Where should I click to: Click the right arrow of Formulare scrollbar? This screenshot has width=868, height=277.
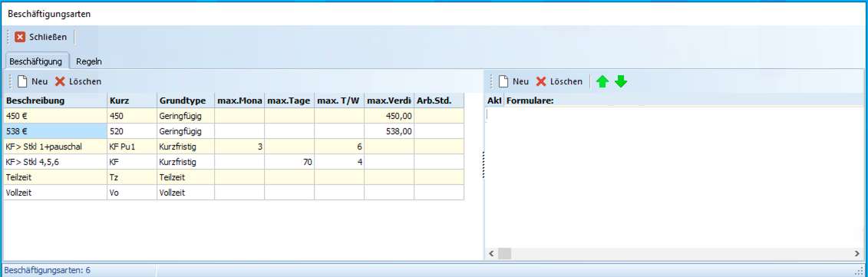click(857, 253)
